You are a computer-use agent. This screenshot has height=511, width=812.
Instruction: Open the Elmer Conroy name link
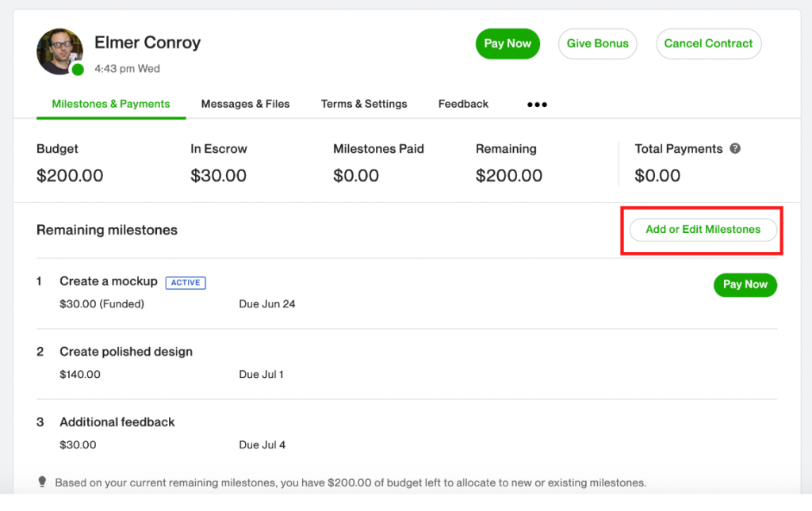tap(147, 43)
